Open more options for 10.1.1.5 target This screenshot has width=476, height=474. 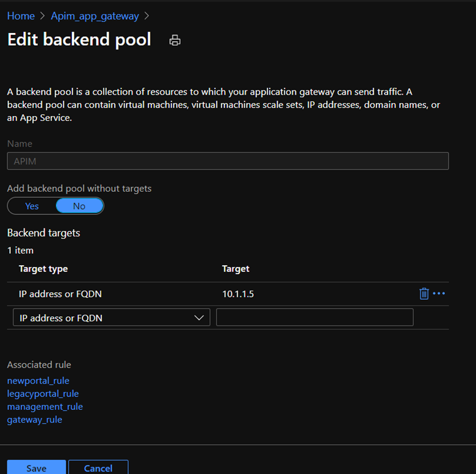(439, 293)
